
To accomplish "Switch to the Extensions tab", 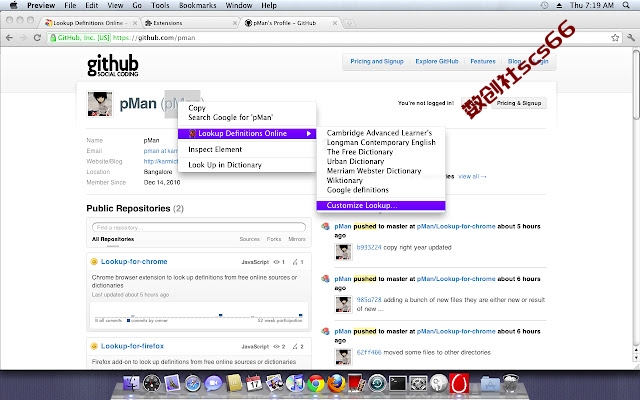I will (188, 23).
